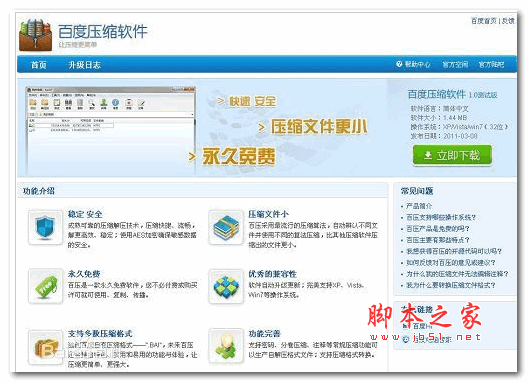Click the 功能介绍 section header
The width and height of the screenshot is (528, 383).
[x=39, y=191]
